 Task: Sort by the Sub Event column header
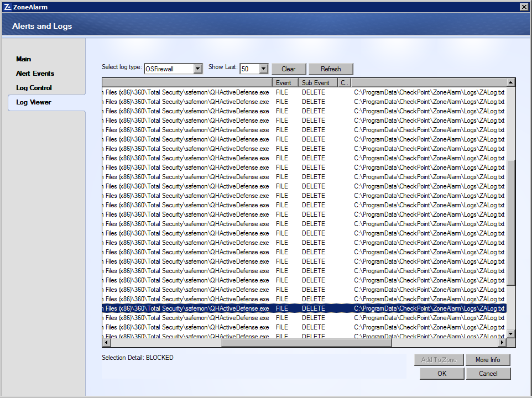pos(317,83)
